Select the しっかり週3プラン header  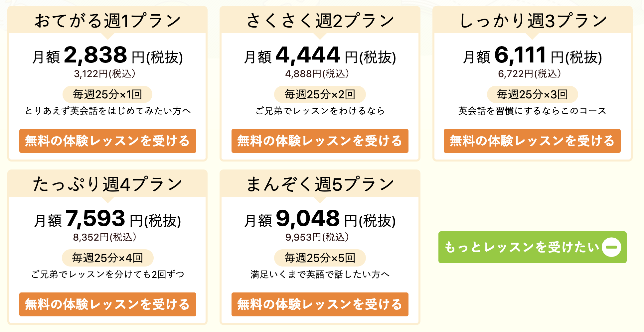[x=533, y=21]
